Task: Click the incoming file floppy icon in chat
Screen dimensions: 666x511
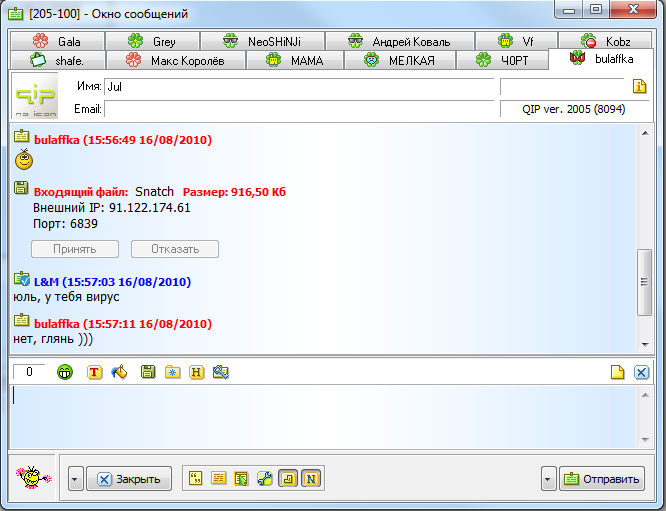Action: tap(21, 187)
